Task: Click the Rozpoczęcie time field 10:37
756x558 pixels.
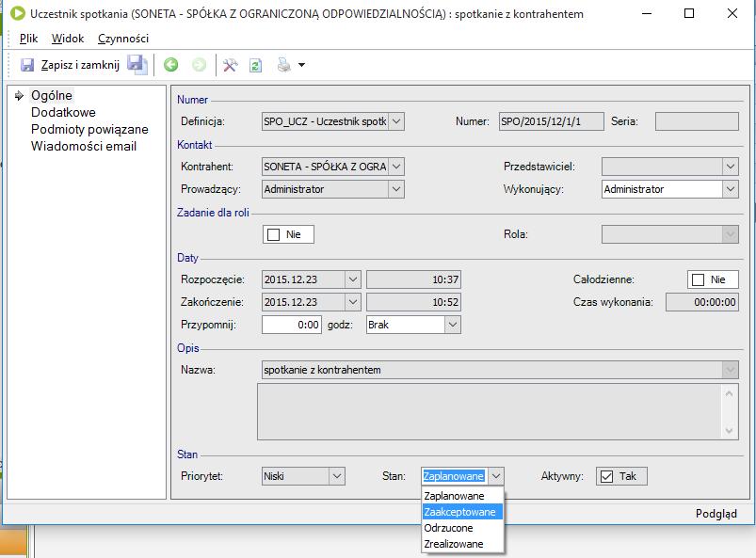Action: (413, 279)
